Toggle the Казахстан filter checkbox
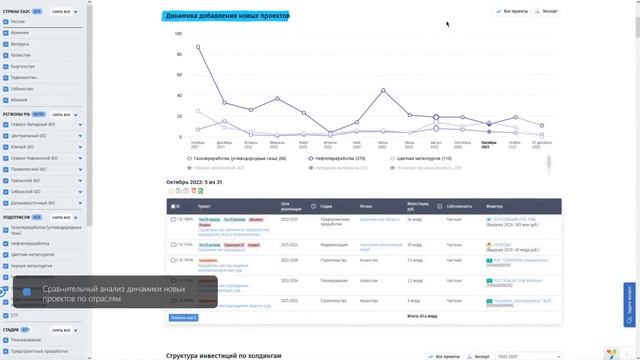 point(6,55)
